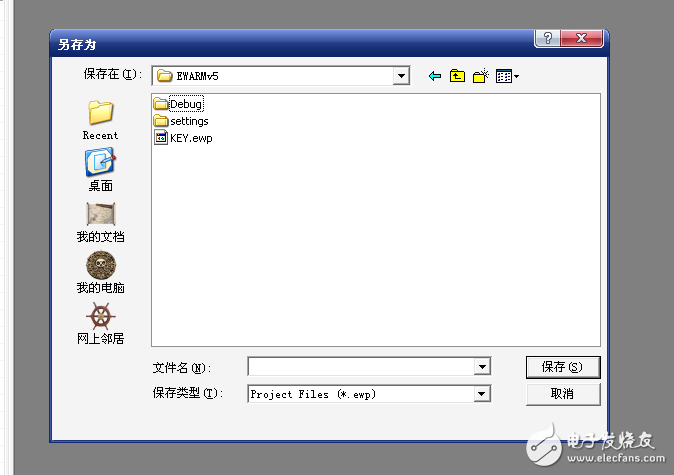Jump to 桌面 in the places bar
Screen dimensions: 674x475
100,169
